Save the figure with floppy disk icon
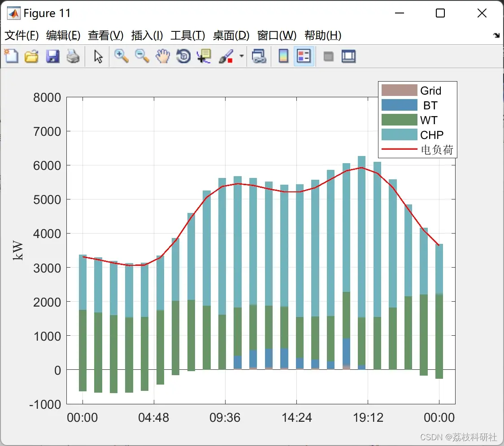The width and height of the screenshot is (504, 446). pos(52,56)
